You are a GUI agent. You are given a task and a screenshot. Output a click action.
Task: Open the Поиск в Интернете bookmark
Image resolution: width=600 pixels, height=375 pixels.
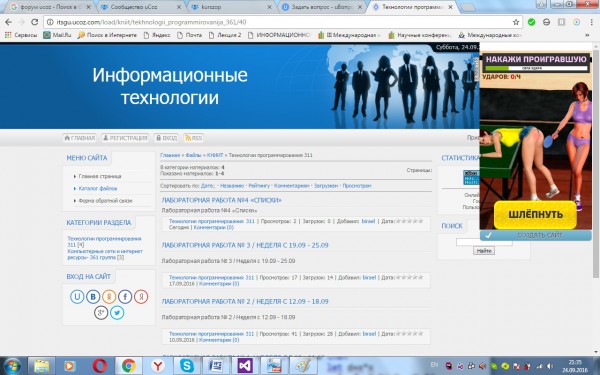[x=107, y=35]
